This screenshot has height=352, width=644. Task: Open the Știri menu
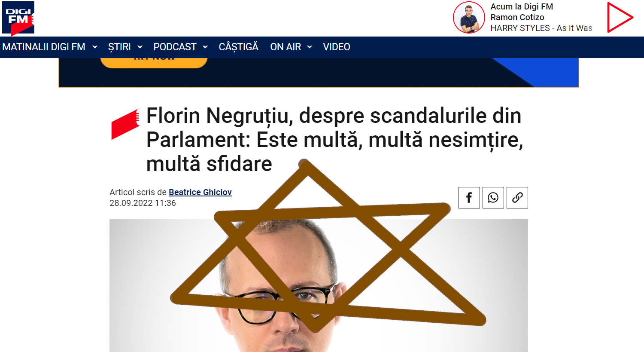click(x=119, y=47)
